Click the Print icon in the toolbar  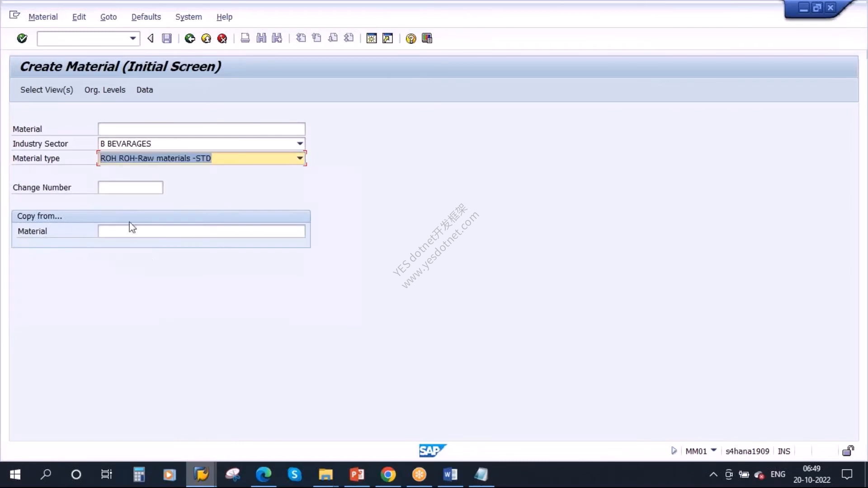[x=245, y=38]
